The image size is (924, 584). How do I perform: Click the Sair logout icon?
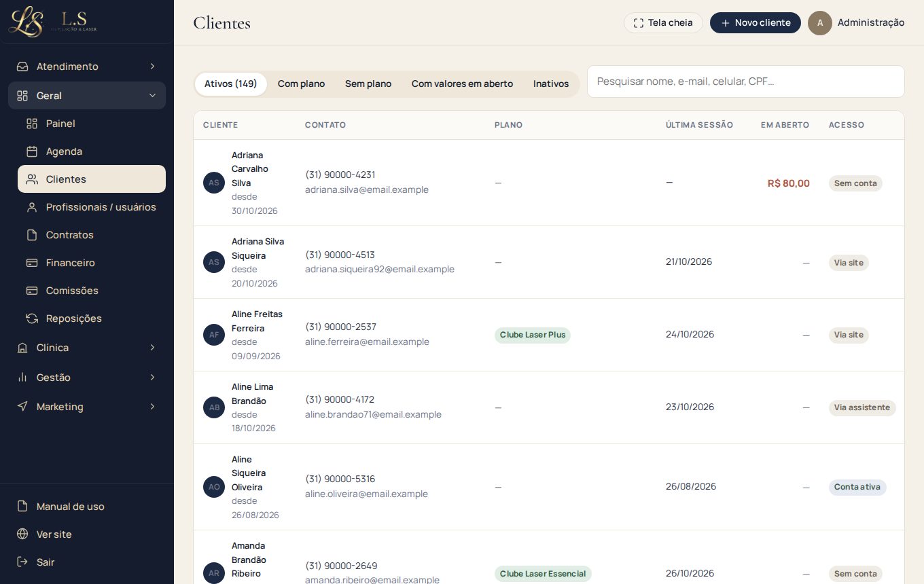(22, 562)
